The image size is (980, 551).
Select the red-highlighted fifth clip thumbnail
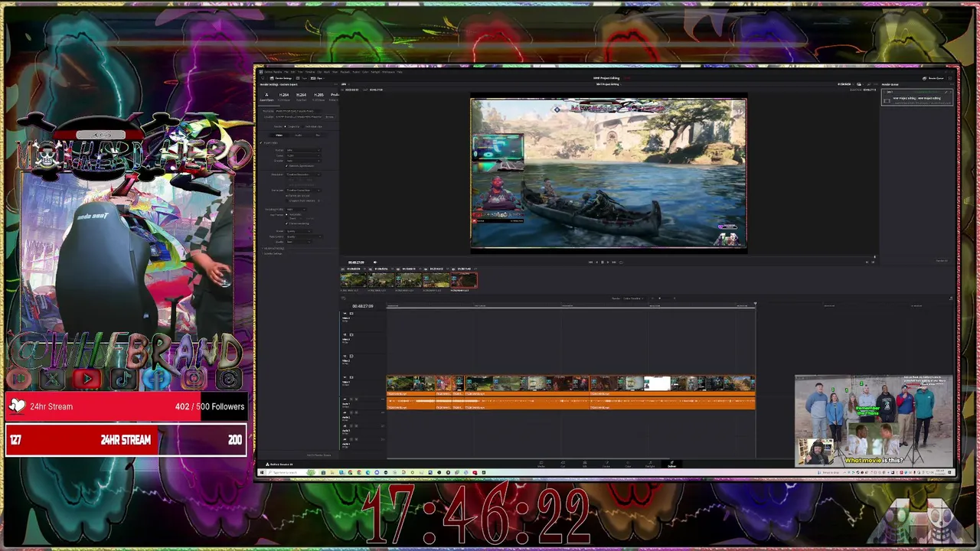[463, 281]
